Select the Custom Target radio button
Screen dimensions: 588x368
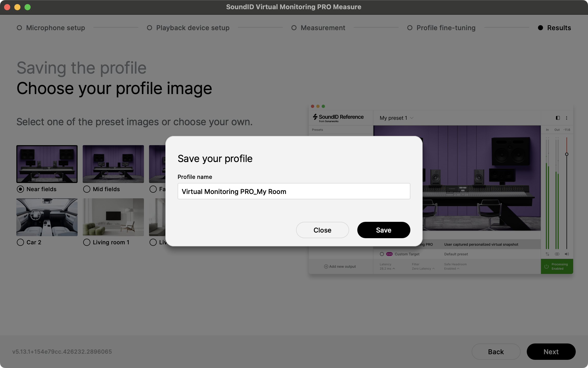point(382,254)
